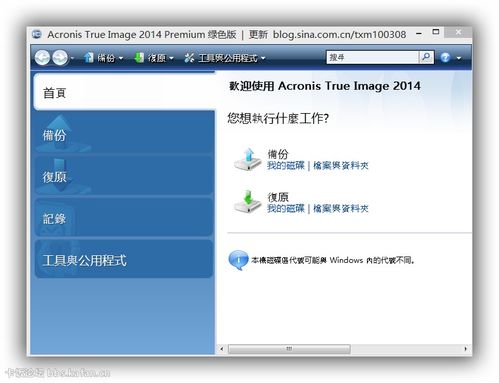499x383 pixels.
Task: Select the 工具與公用程式 sidebar tab
Action: click(124, 259)
